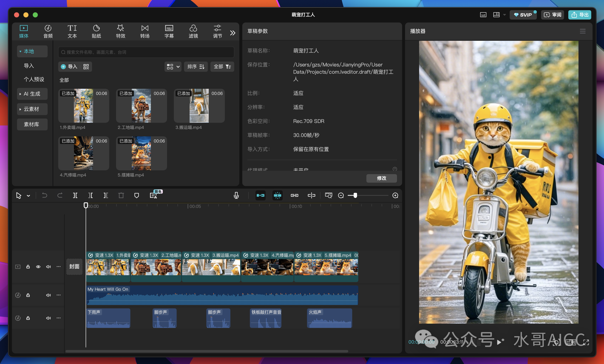
Task: Click the delete trash icon in timeline toolbar
Action: pos(121,195)
